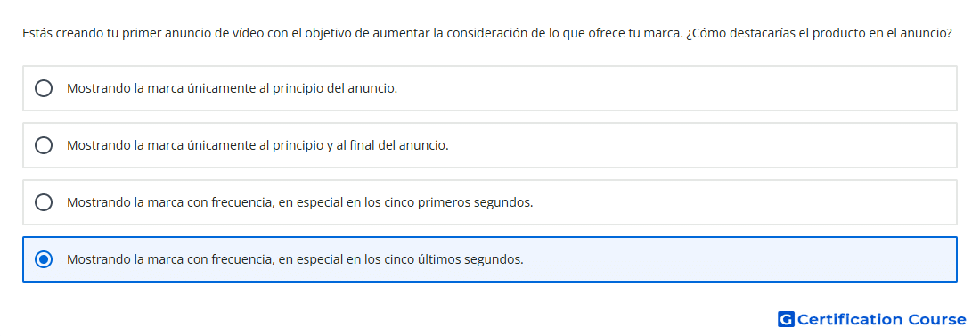The width and height of the screenshot is (980, 336).
Task: Select radio for 'principio y al final' option
Action: point(44,145)
